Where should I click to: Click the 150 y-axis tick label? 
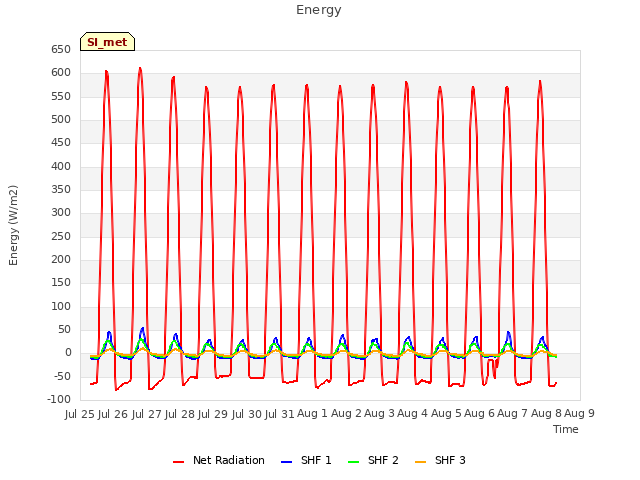pyautogui.click(x=61, y=283)
